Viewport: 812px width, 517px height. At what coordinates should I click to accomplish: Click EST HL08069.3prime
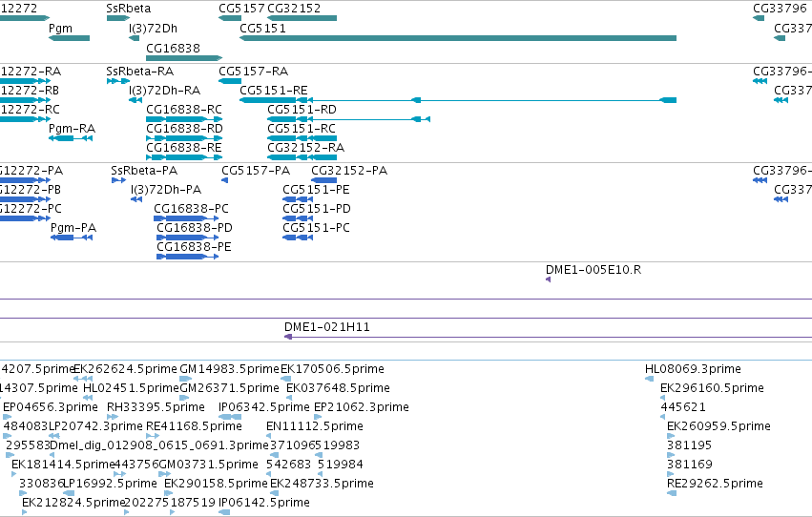click(x=693, y=369)
